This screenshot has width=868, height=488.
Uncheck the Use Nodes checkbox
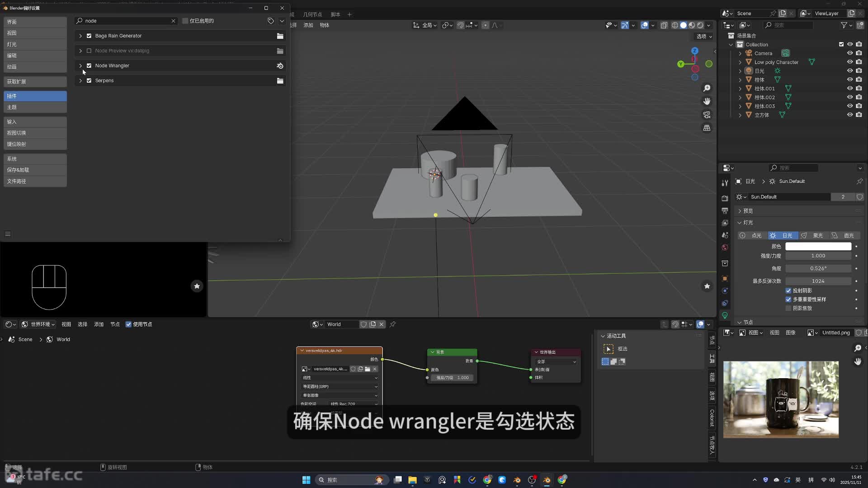point(128,324)
